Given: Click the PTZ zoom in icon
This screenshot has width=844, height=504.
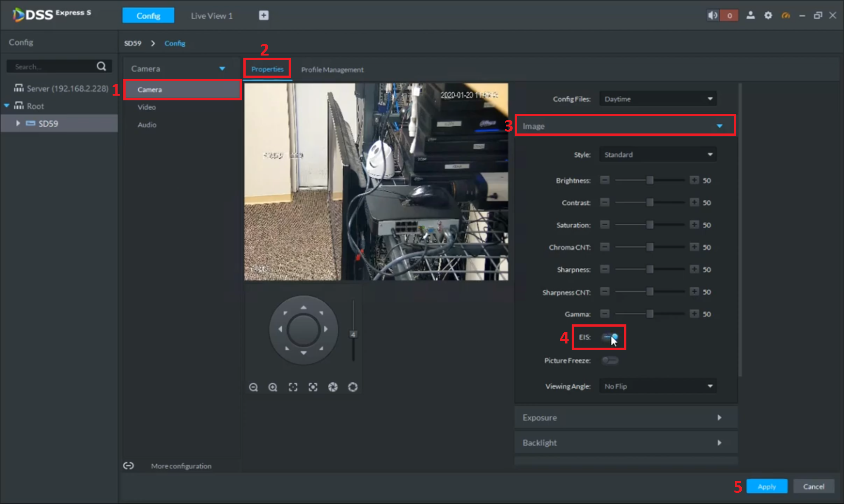Looking at the screenshot, I should [x=273, y=387].
